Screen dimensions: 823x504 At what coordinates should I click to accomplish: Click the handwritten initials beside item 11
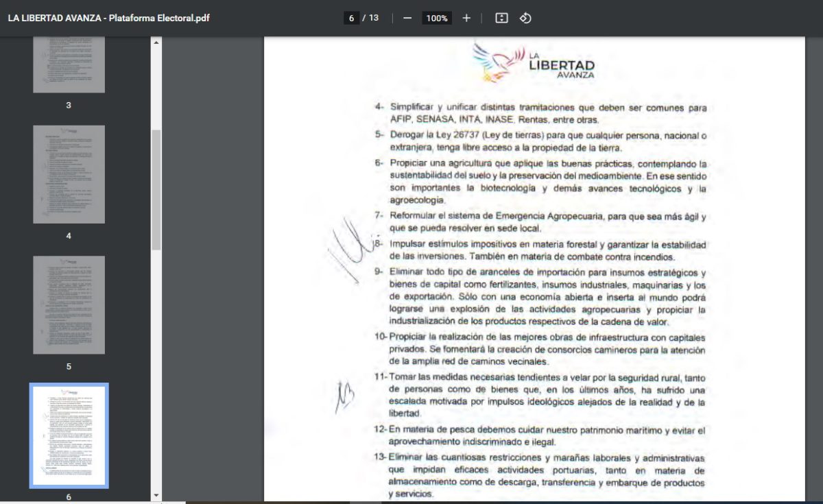(x=344, y=396)
